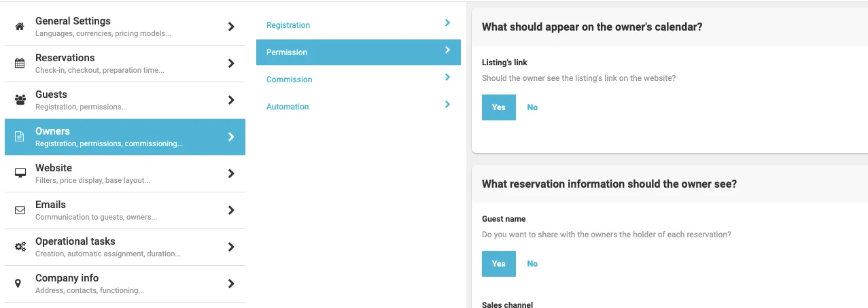Expand the Website section chevron
Screen dimensions: 868x308
click(x=231, y=173)
